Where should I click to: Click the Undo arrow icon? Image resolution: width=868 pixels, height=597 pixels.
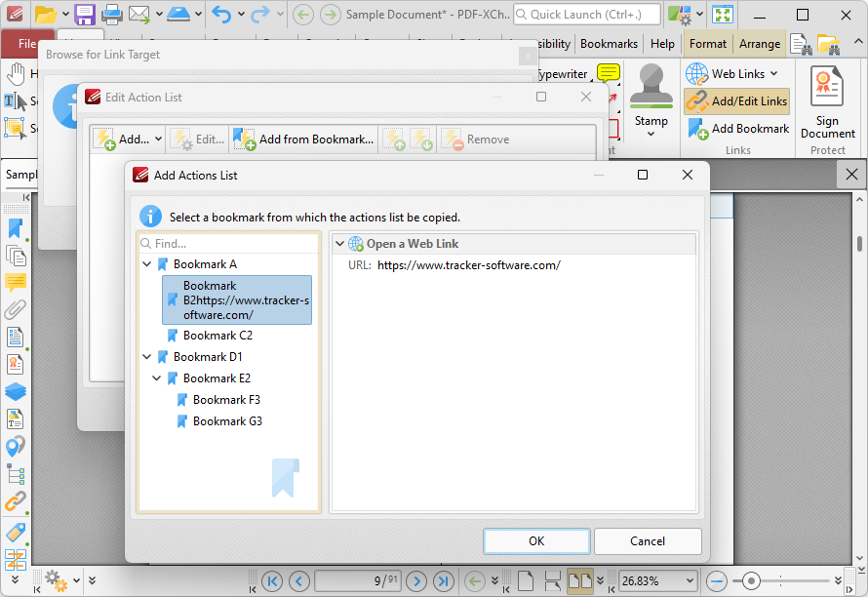coord(221,15)
